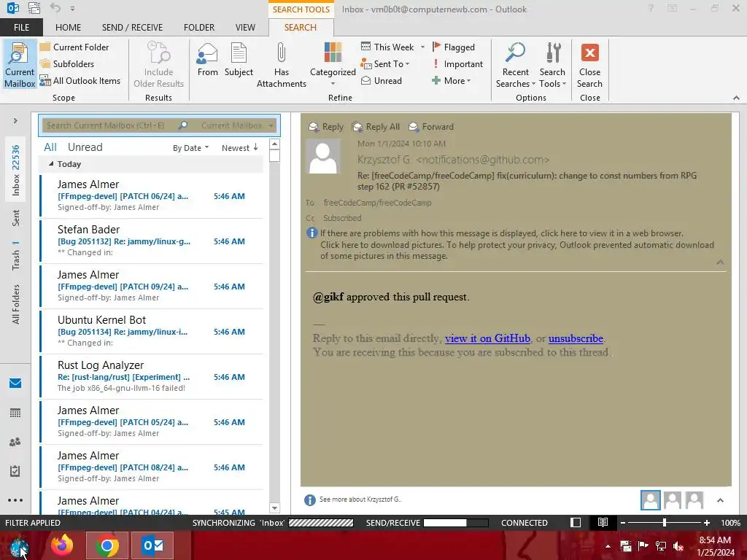Switch to the HOME tab
Viewport: 747px width, 560px height.
pos(68,28)
